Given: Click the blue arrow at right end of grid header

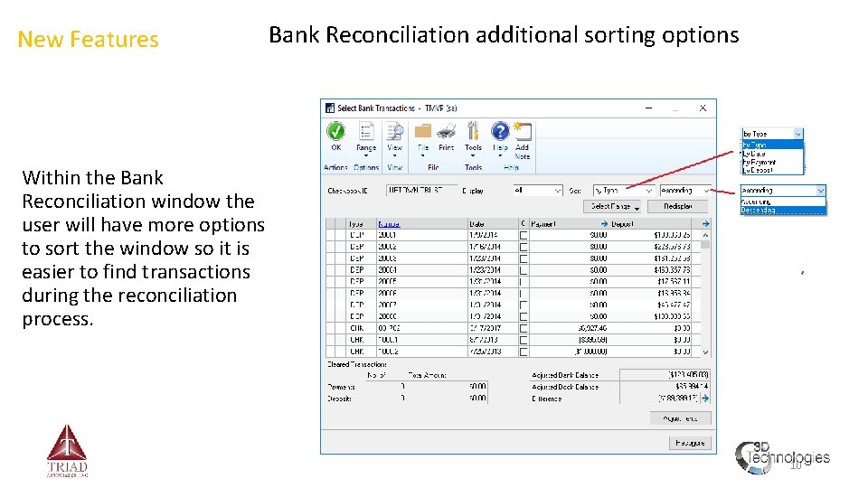Looking at the screenshot, I should pyautogui.click(x=705, y=223).
